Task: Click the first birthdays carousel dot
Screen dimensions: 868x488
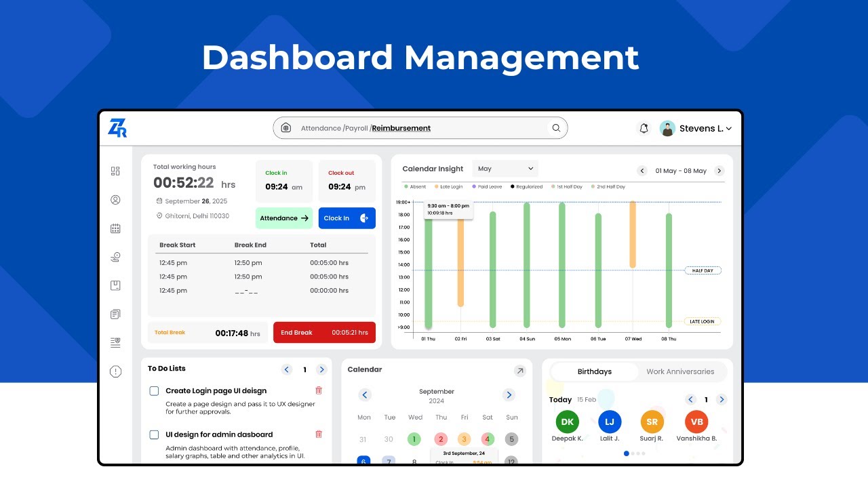Action: pyautogui.click(x=626, y=453)
